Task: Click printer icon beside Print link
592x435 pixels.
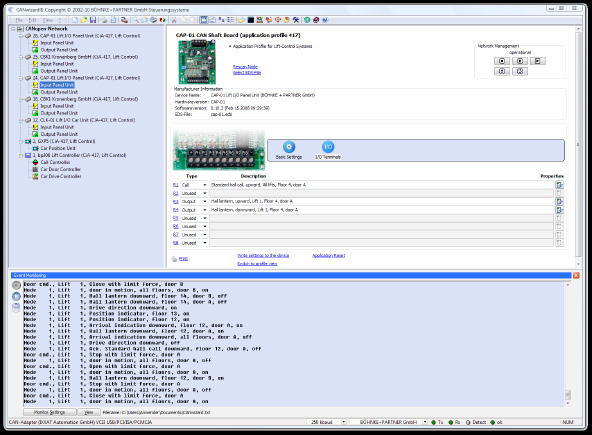Action: pos(174,259)
